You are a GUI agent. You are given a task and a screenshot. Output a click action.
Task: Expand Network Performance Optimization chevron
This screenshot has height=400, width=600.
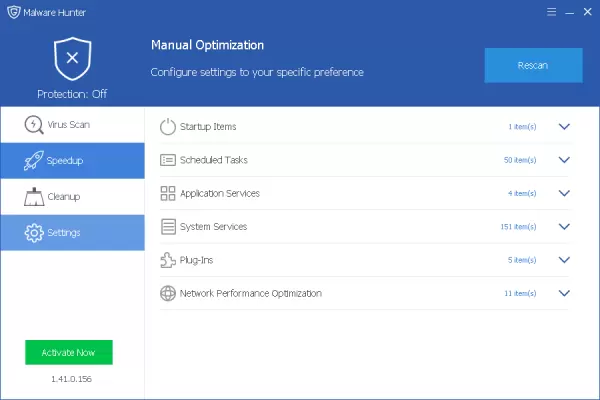(564, 294)
